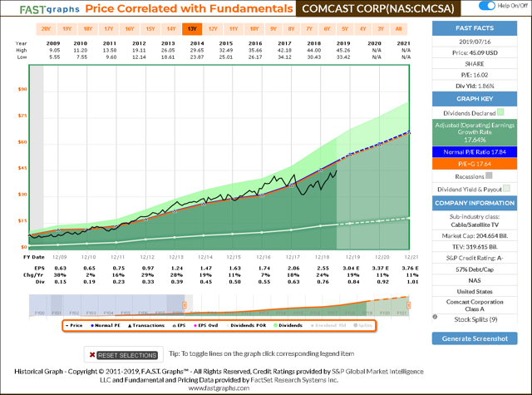Click the 57% Debt/Cap entry

475,269
